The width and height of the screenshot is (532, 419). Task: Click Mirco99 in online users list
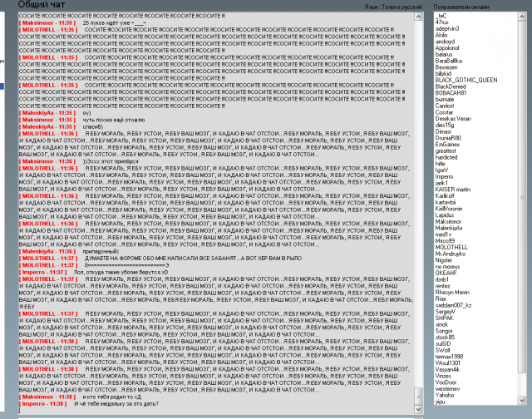445,242
